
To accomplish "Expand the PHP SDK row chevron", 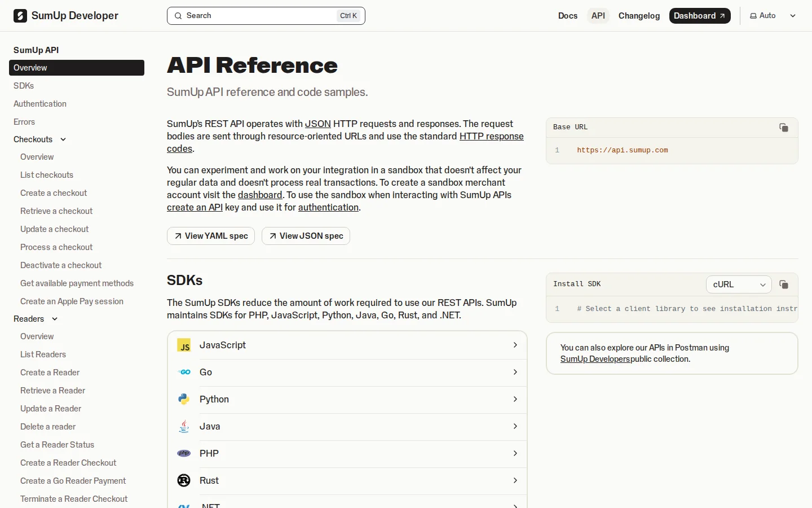I will [515, 453].
